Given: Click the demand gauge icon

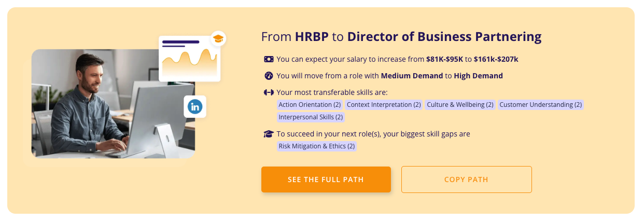Looking at the screenshot, I should coord(268,76).
